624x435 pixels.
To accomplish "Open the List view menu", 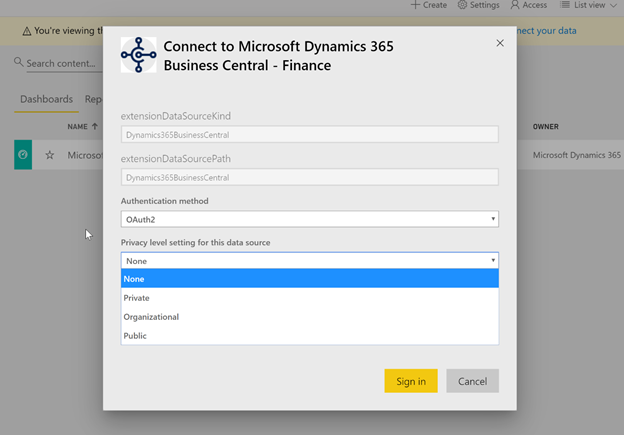I will click(588, 5).
